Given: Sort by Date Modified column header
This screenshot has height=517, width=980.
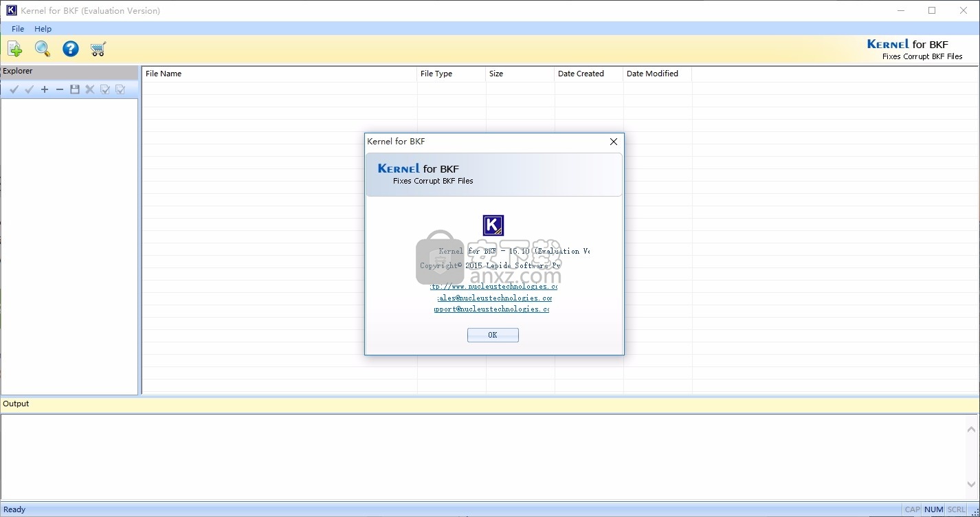Looking at the screenshot, I should (658, 74).
